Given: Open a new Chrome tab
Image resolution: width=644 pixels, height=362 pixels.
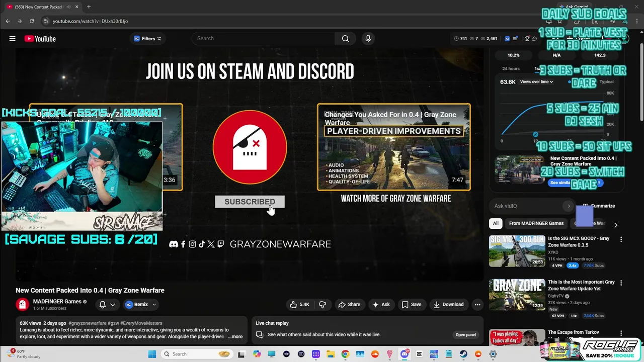Looking at the screenshot, I should pyautogui.click(x=89, y=7).
